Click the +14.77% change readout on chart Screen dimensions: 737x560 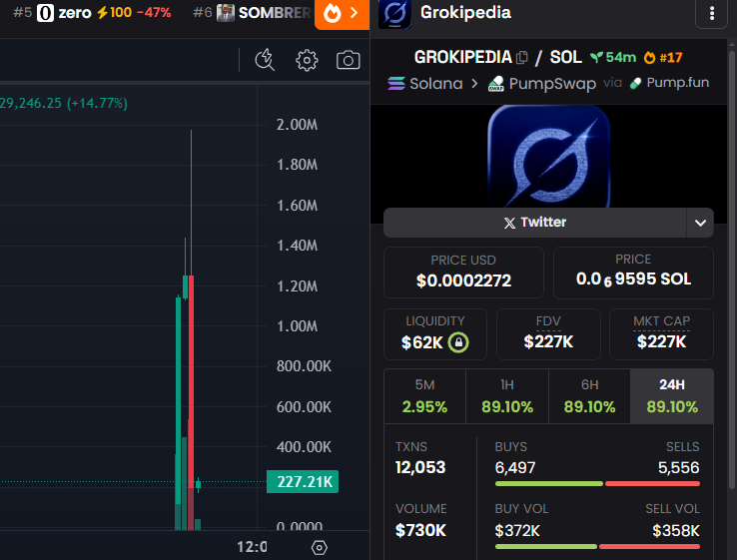click(97, 103)
